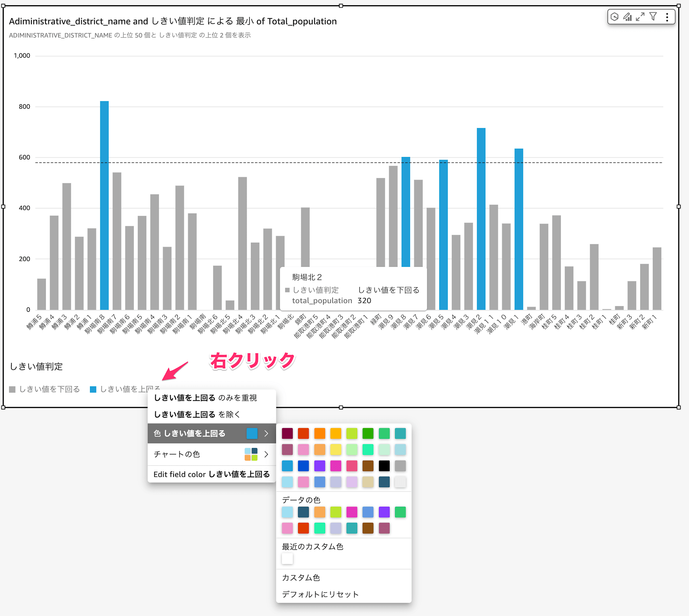
Task: Pick the amber swatch in first palette row
Action: (336, 433)
